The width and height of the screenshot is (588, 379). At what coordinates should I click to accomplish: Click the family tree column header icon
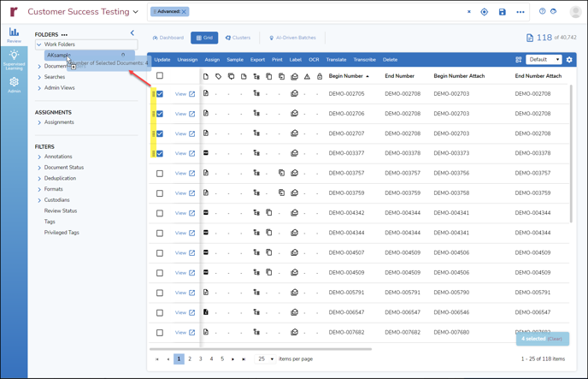point(256,76)
